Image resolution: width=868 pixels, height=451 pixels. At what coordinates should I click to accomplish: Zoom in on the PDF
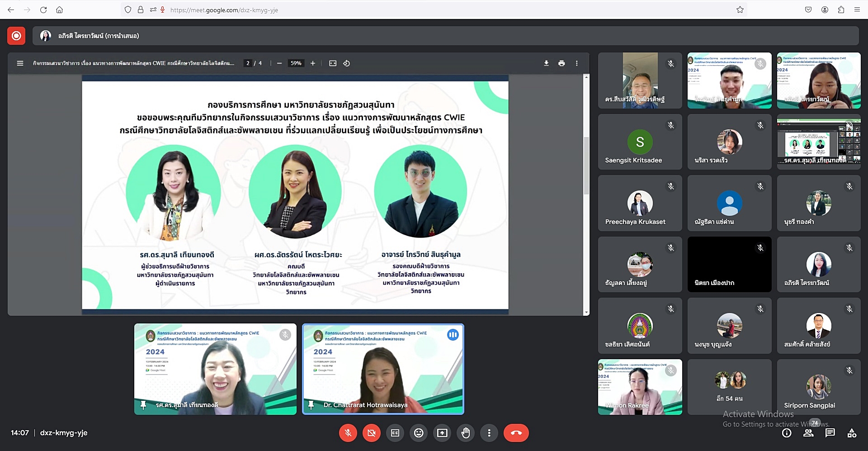tap(313, 63)
